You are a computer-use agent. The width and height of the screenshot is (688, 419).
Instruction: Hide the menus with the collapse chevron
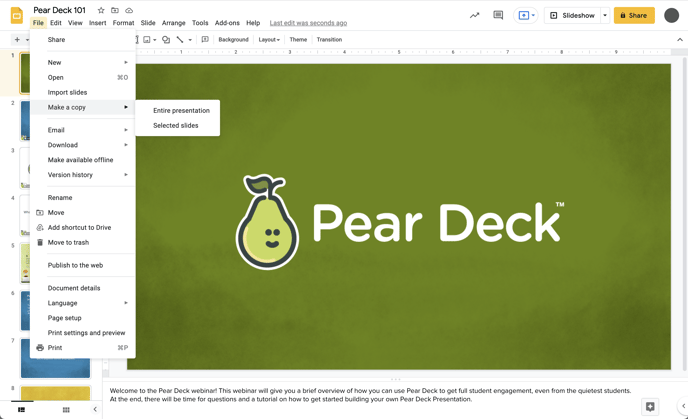pos(680,39)
